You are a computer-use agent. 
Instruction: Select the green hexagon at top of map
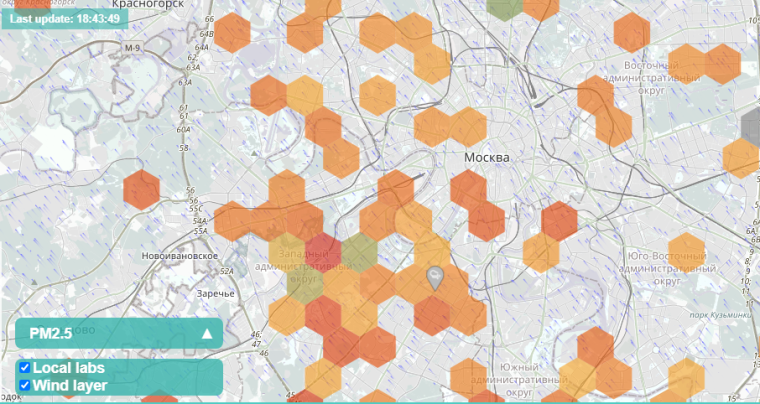[x=506, y=6]
